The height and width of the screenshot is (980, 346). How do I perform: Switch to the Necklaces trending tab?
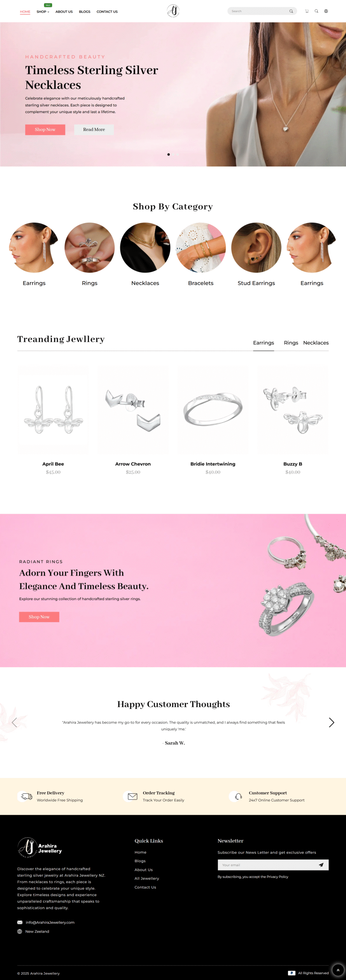(x=316, y=343)
